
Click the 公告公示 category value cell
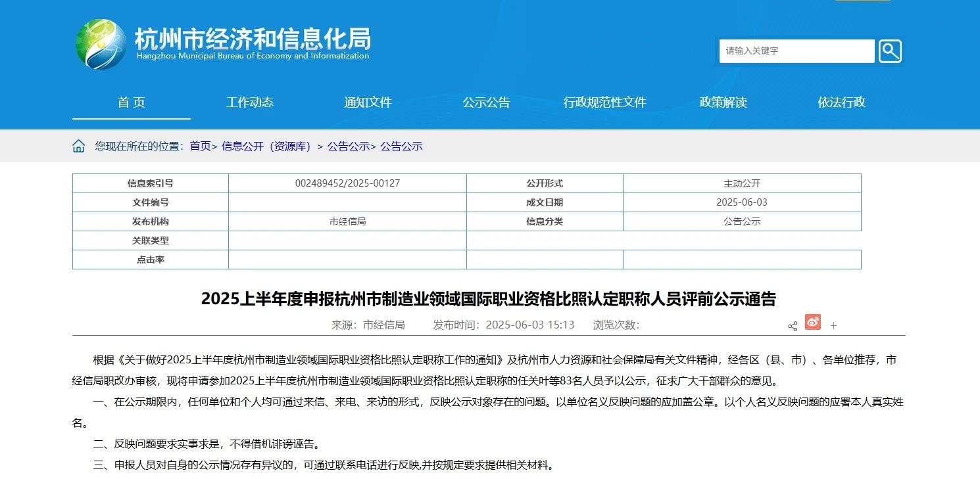click(742, 221)
